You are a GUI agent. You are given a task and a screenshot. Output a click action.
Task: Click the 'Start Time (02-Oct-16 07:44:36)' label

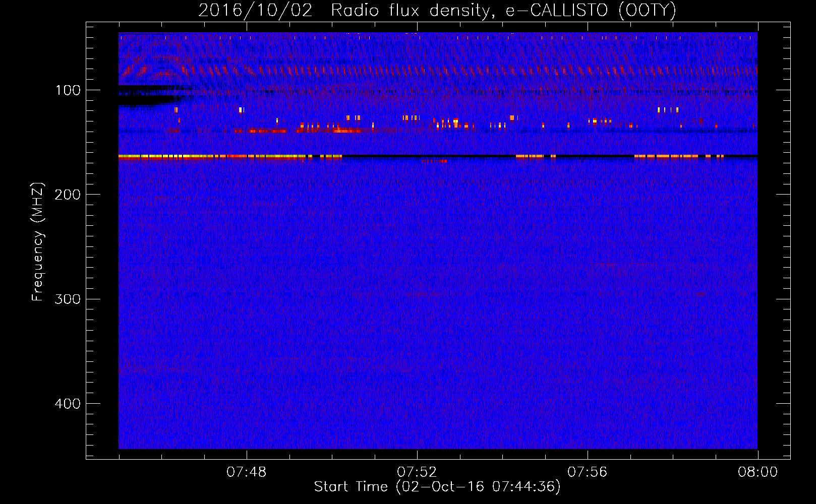[437, 487]
